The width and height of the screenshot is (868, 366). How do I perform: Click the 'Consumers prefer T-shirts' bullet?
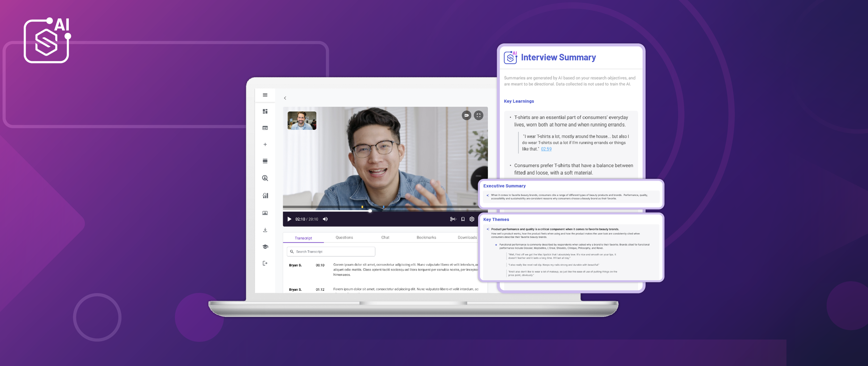click(x=574, y=169)
